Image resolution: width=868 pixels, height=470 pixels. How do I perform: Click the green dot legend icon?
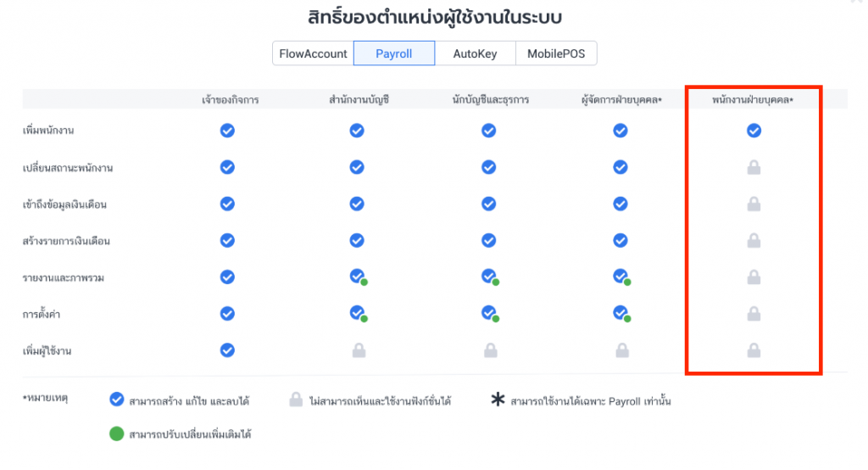pyautogui.click(x=116, y=434)
